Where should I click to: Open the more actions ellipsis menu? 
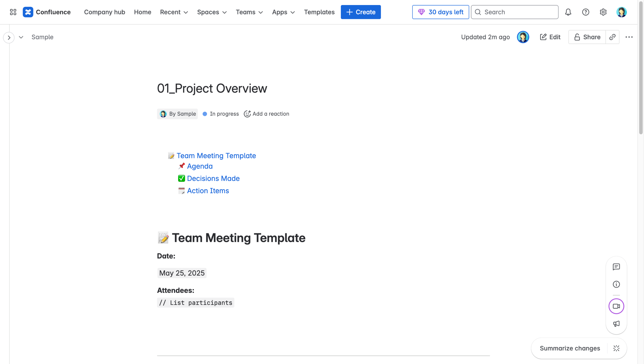point(629,37)
